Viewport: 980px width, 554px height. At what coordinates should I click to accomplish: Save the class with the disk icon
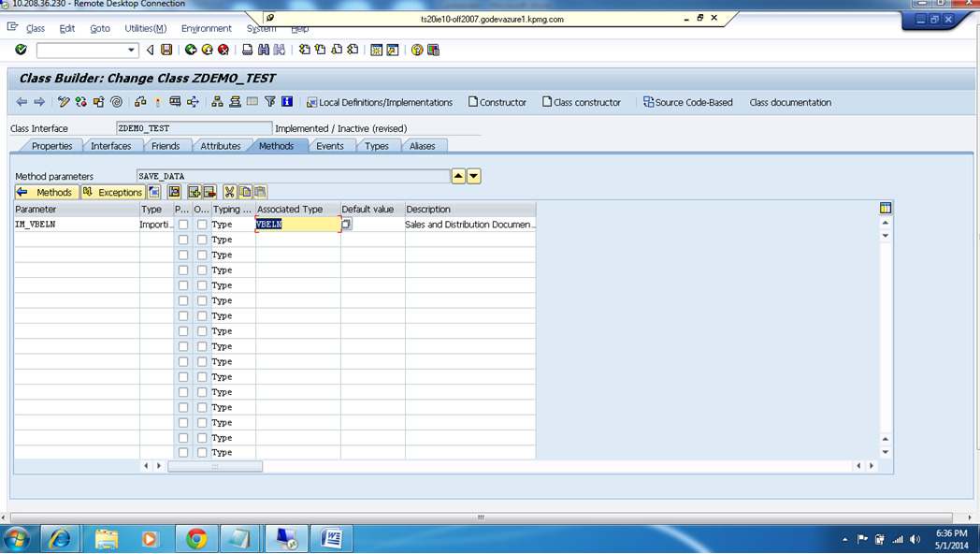(166, 51)
